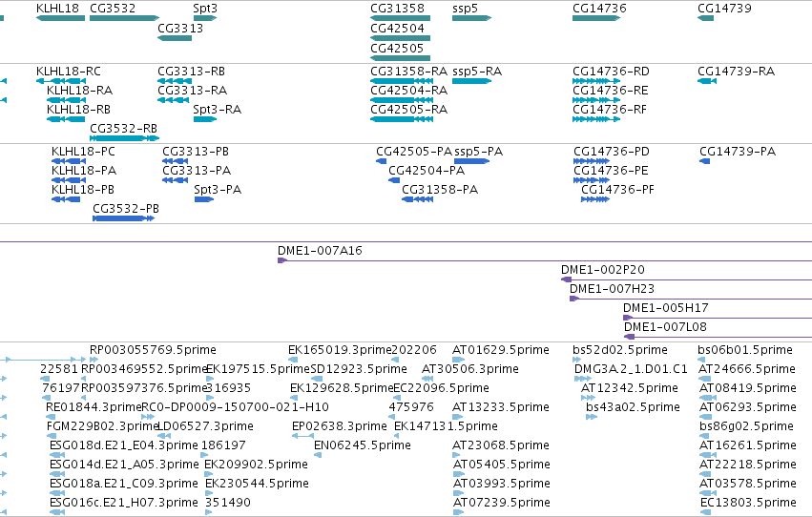Click the DME1-007H23 clone

pos(691,299)
